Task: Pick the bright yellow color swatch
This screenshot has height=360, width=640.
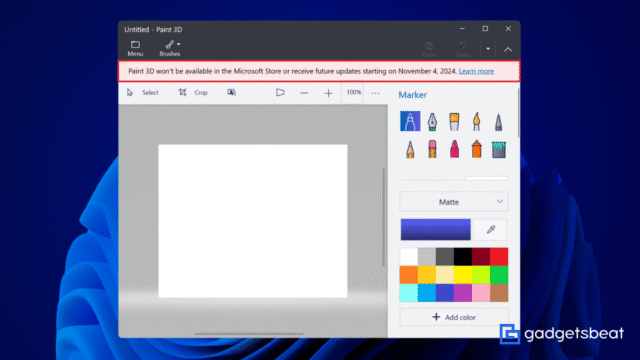Action: [x=463, y=275]
